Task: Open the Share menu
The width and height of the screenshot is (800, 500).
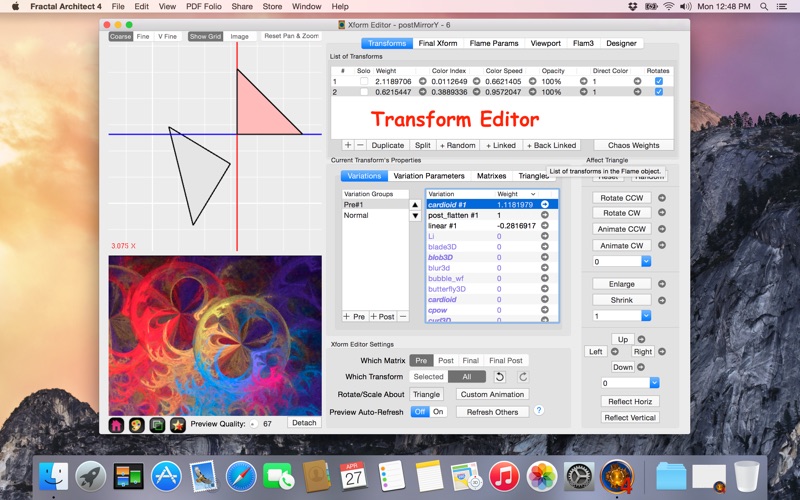Action: coord(242,6)
